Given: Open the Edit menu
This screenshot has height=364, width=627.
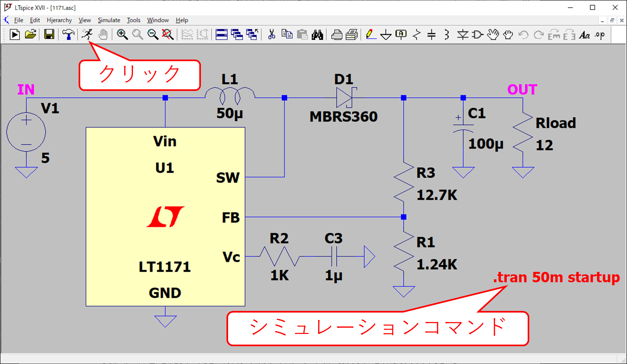Looking at the screenshot, I should (35, 20).
